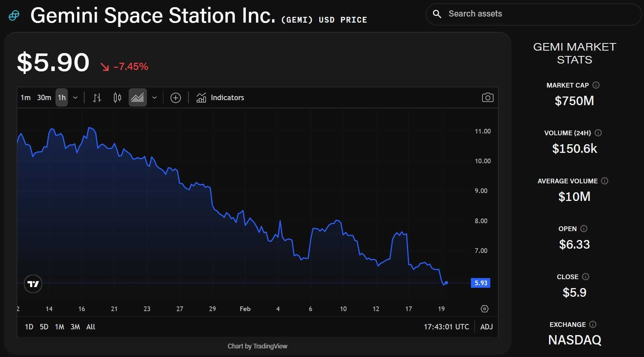
Task: Click the Gemini logo in the top corner
Action: pos(14,15)
